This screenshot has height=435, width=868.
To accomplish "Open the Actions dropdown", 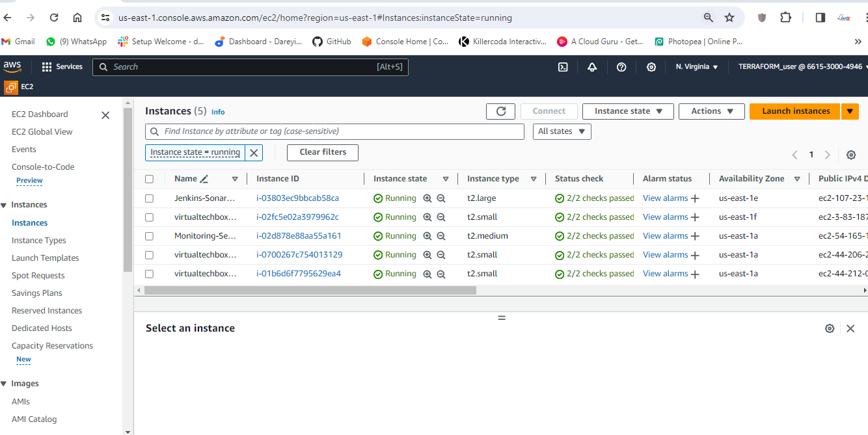I will pos(711,111).
